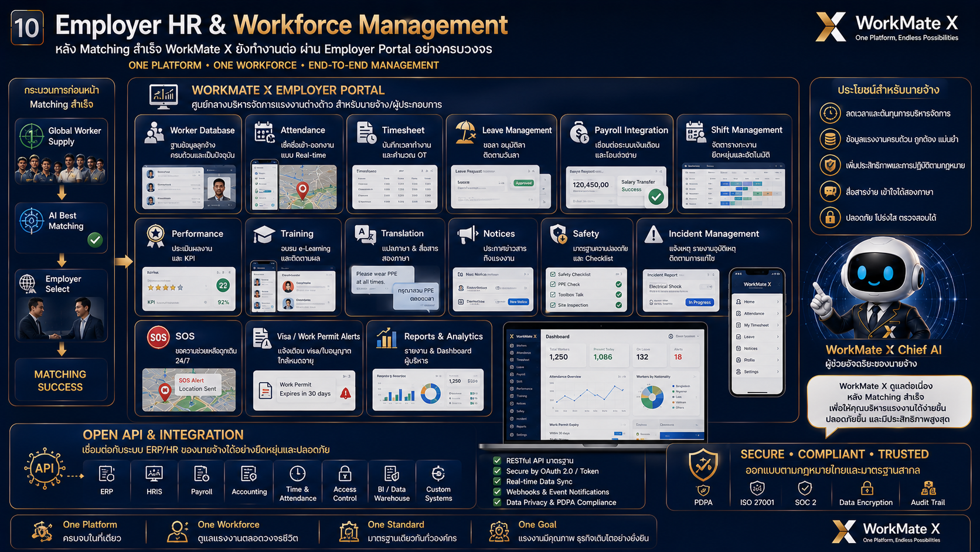
Task: Toggle the Toolbox Talk checkbox
Action: click(x=552, y=295)
